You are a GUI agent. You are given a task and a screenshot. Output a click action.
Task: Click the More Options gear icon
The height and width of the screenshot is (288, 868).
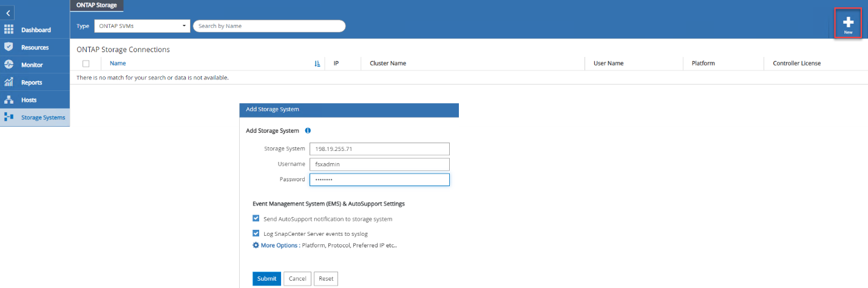[x=256, y=245]
